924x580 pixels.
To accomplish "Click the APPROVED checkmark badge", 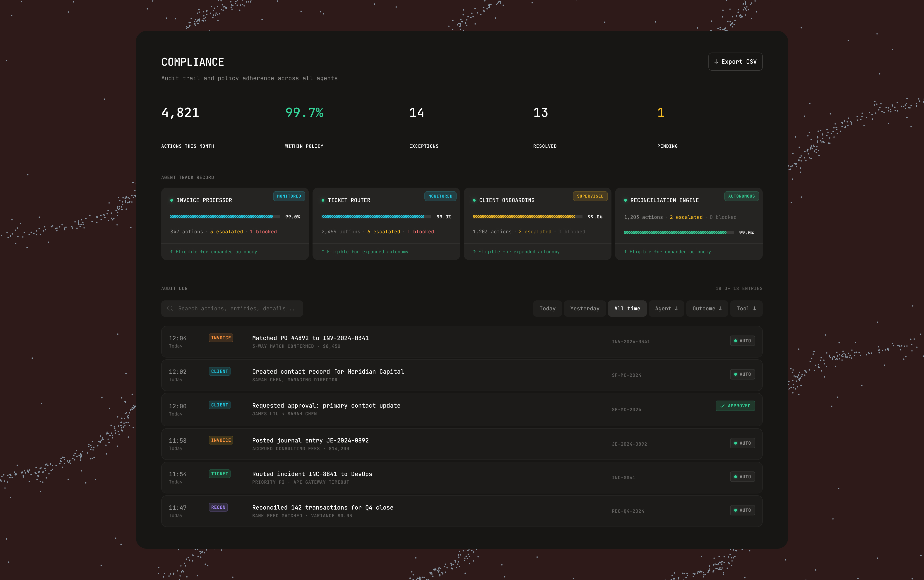I will click(735, 406).
